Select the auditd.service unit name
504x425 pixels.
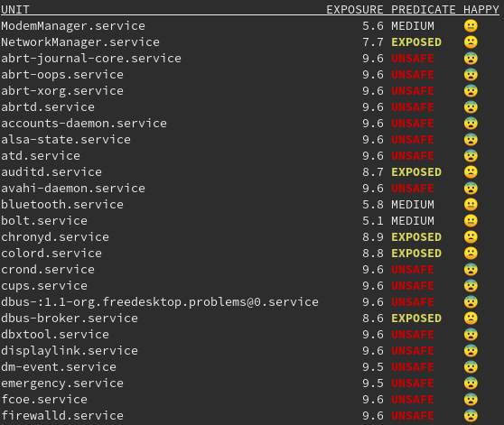coord(51,172)
